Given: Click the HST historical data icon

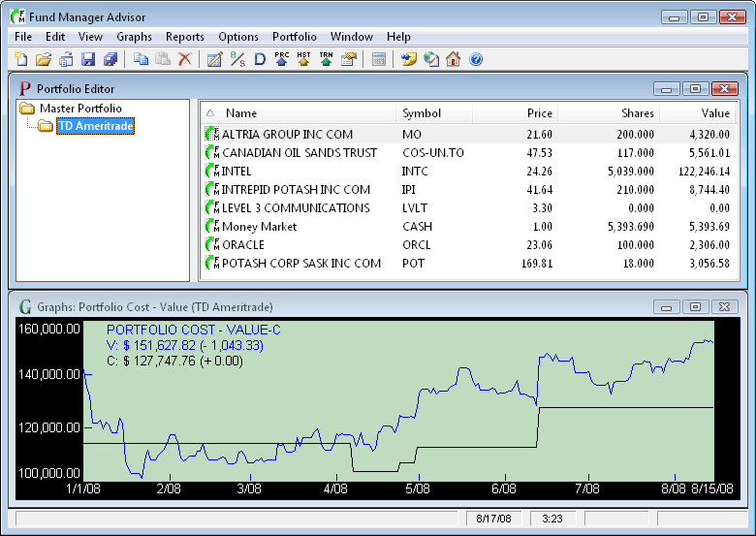Looking at the screenshot, I should tap(303, 59).
